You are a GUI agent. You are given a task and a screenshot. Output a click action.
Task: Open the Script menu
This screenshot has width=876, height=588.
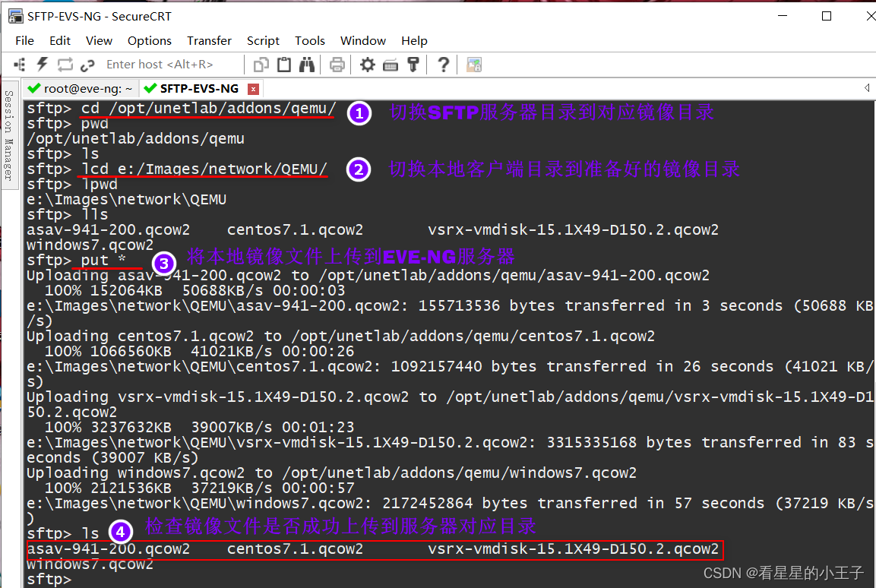[x=263, y=41]
